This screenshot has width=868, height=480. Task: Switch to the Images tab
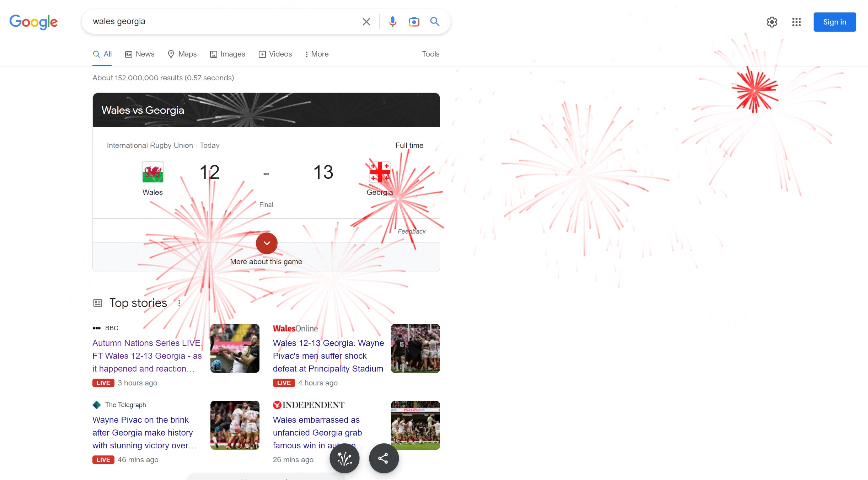[227, 54]
